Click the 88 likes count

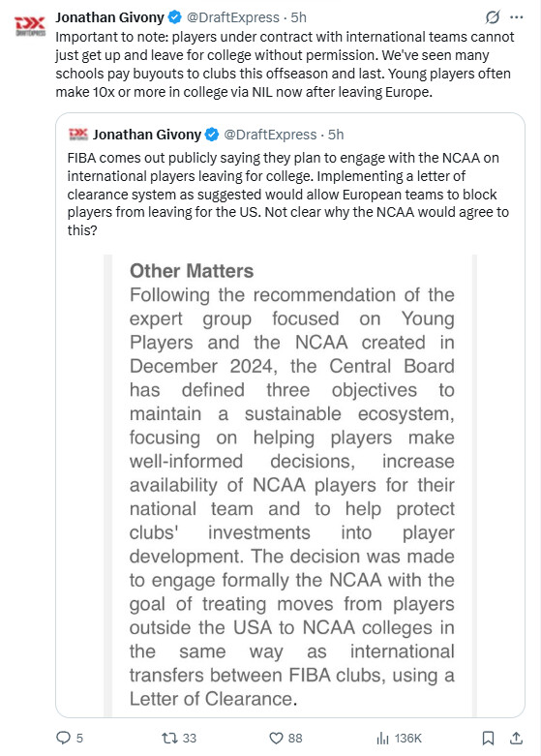pyautogui.click(x=295, y=738)
